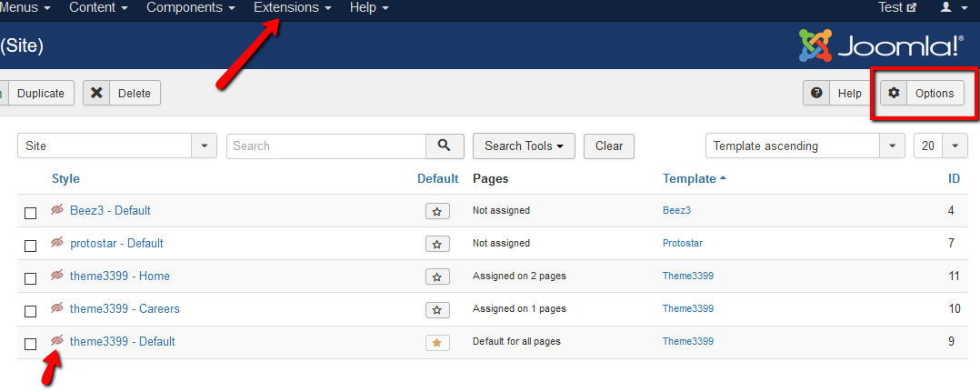Click the preview icon beside Beez3 - Default
Screen dimensions: 980x392
[x=57, y=210]
